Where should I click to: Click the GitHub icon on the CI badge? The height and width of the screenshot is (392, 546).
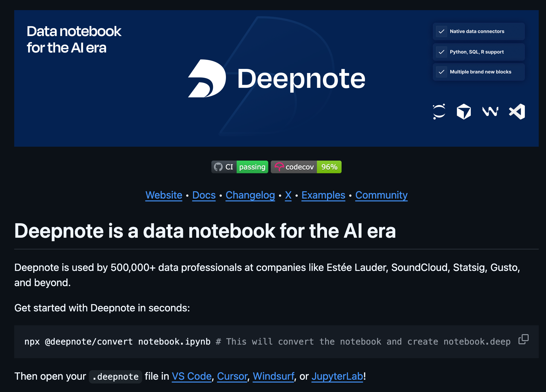click(218, 167)
